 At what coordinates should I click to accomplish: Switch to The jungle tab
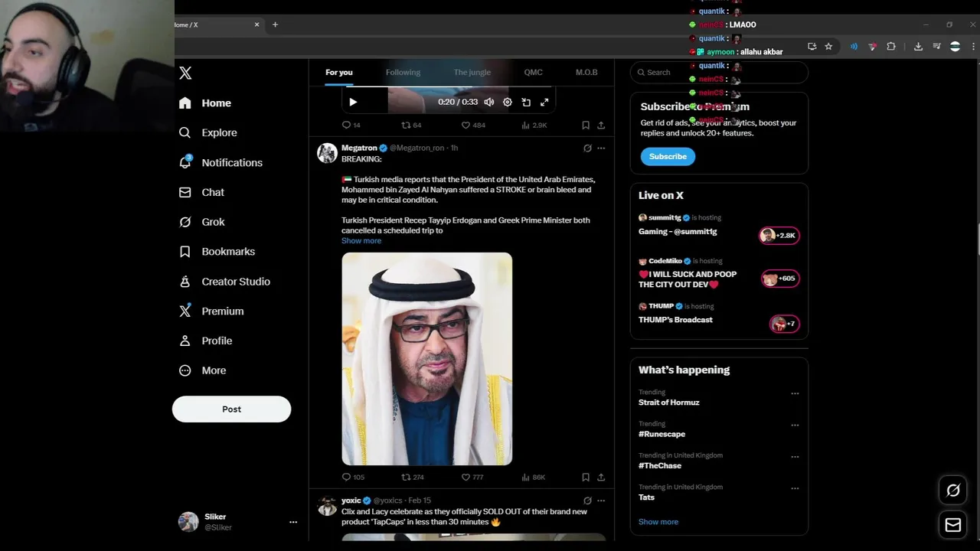click(472, 72)
